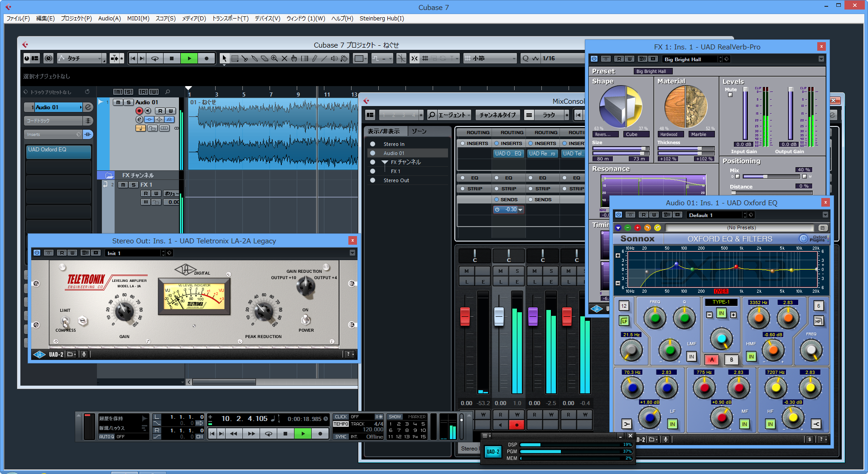Click the A button in Oxford EQ
868x474 pixels.
click(712, 360)
